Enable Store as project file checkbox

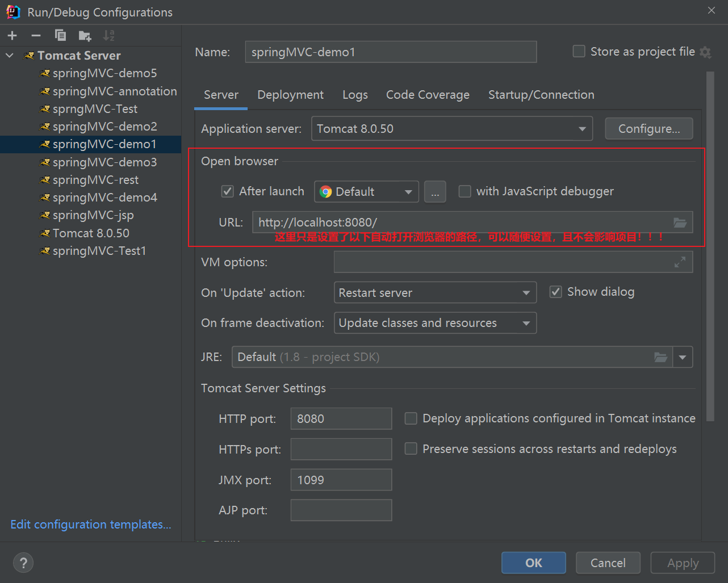click(579, 52)
